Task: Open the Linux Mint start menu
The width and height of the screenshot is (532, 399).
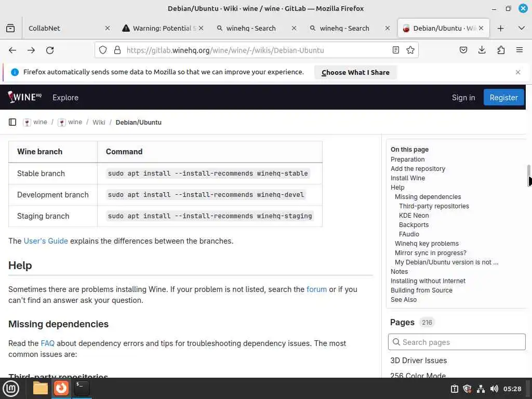Action: (11, 389)
